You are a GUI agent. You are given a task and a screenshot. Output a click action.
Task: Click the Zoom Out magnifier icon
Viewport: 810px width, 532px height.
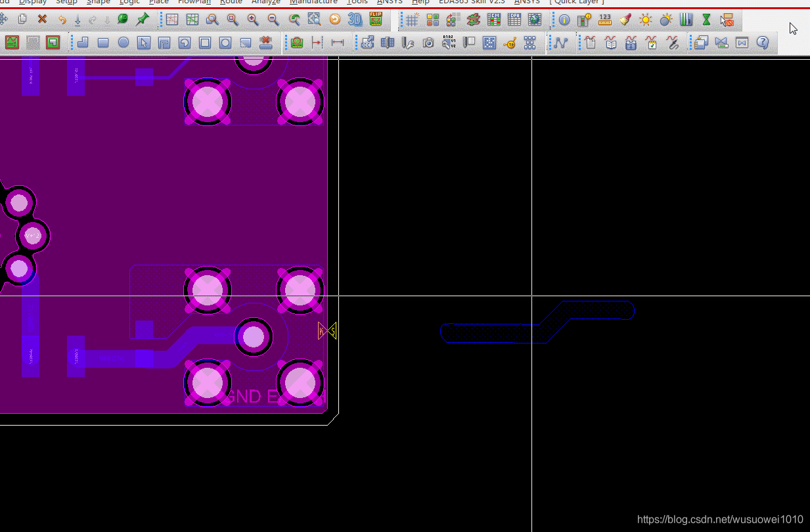(273, 20)
